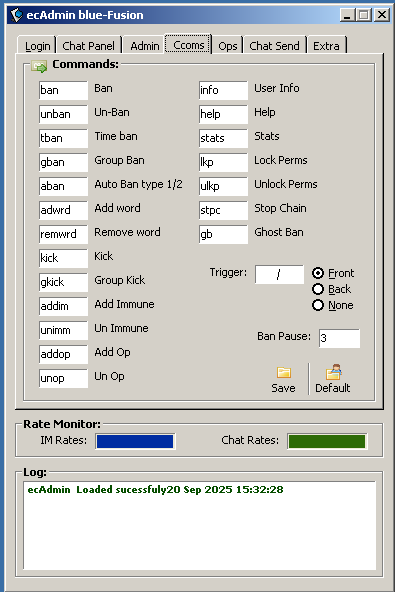Screen dimensions: 395x592
Task: Click the Default folder icon
Action: (x=333, y=372)
